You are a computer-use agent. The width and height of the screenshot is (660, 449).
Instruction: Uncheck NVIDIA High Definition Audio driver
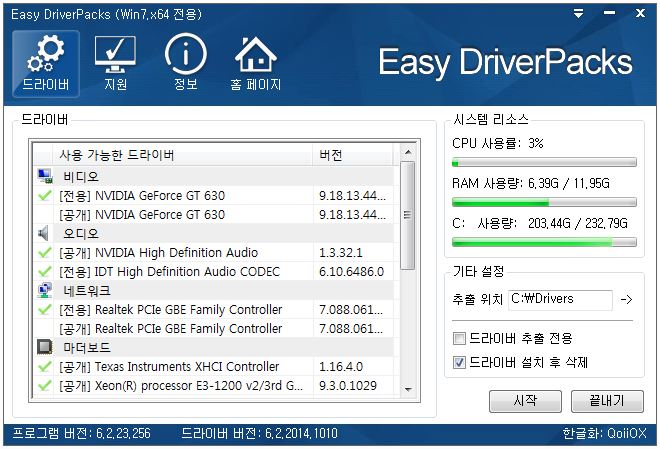(x=44, y=252)
